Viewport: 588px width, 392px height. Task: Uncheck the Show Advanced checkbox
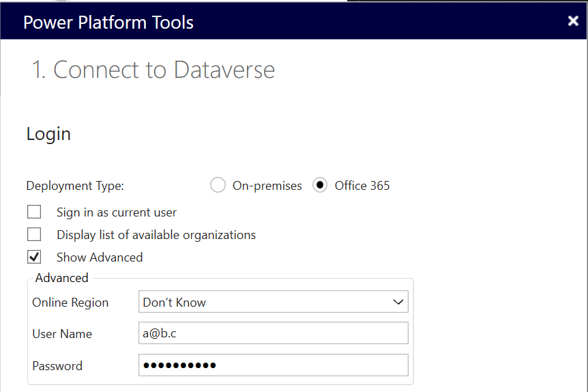point(34,257)
